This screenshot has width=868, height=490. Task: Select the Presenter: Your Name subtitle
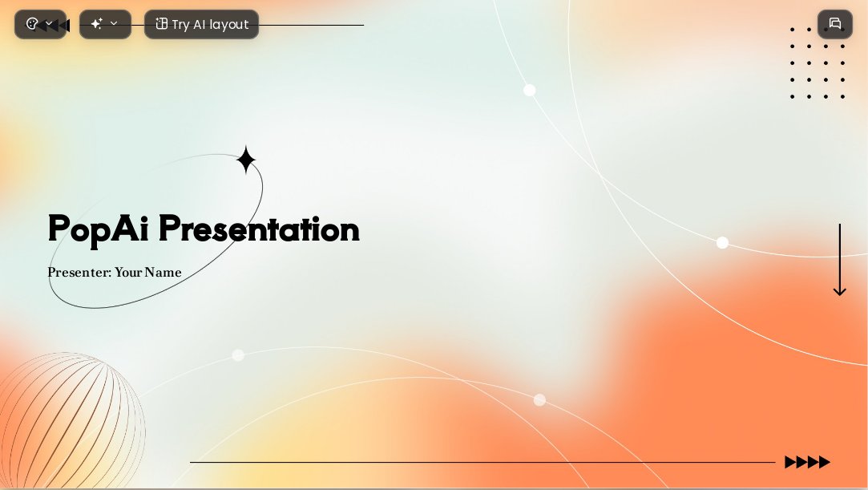(x=115, y=273)
